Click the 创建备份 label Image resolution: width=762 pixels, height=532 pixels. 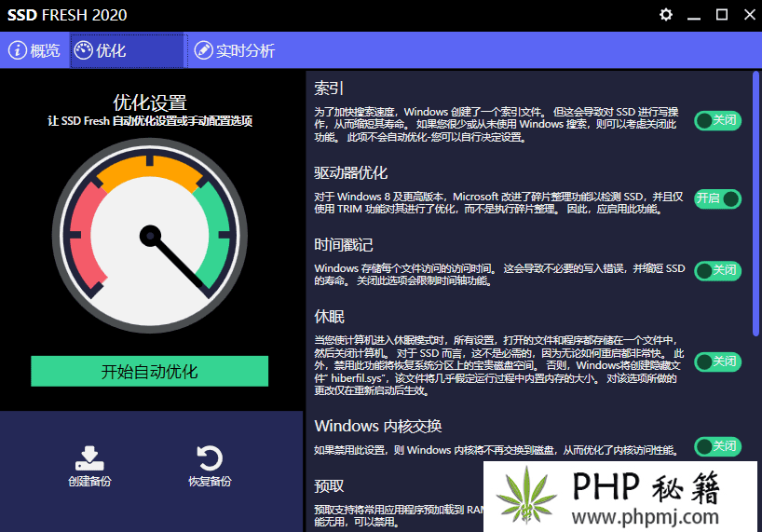click(x=89, y=482)
